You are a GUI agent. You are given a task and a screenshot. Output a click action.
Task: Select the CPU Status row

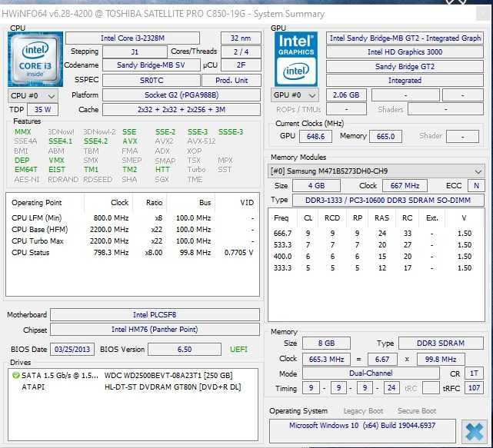point(132,253)
